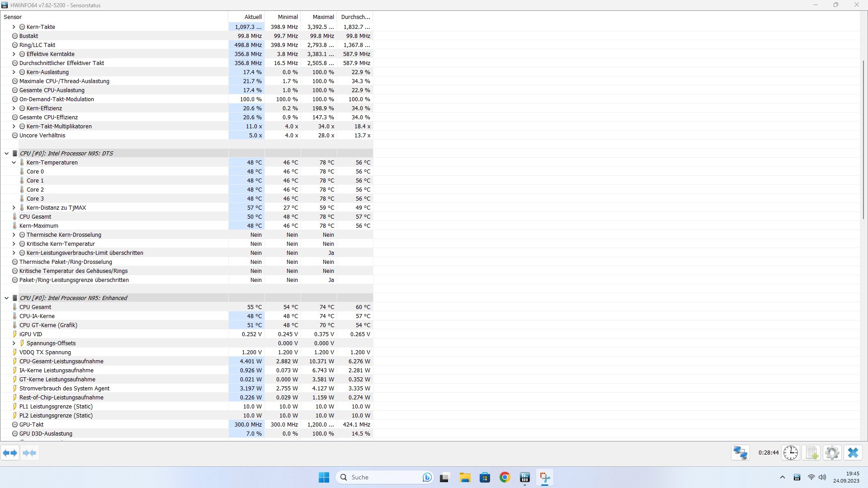Select the Core 2 temperature row
Viewport: 868px width, 488px height.
click(187, 189)
